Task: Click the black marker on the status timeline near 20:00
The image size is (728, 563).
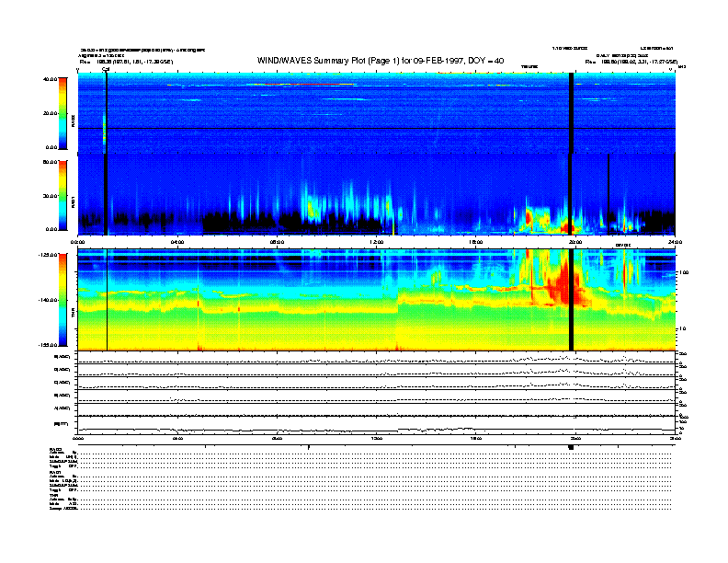Action: click(571, 447)
